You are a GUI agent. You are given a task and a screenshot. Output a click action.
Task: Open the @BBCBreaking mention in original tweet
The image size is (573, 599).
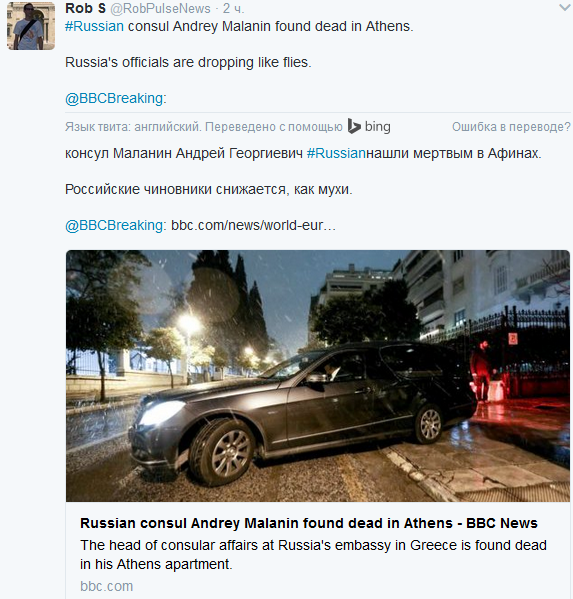pos(114,98)
